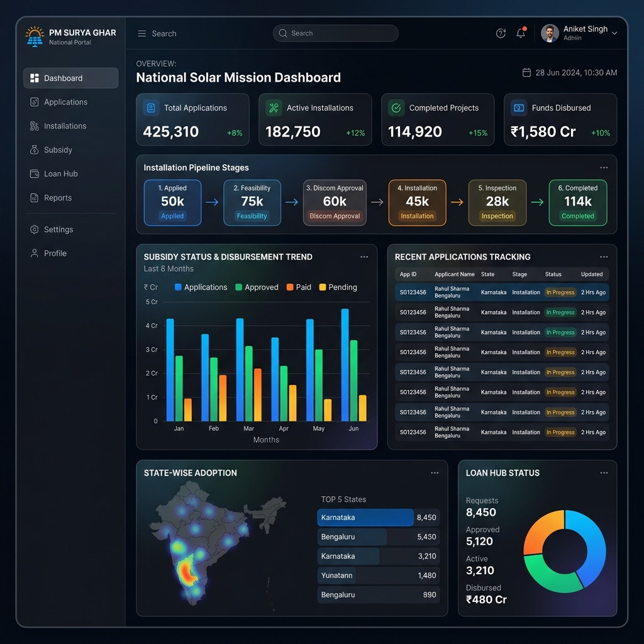Viewport: 644px width, 644px height.
Task: Toggle the Approved legend green swatch
Action: pos(238,287)
